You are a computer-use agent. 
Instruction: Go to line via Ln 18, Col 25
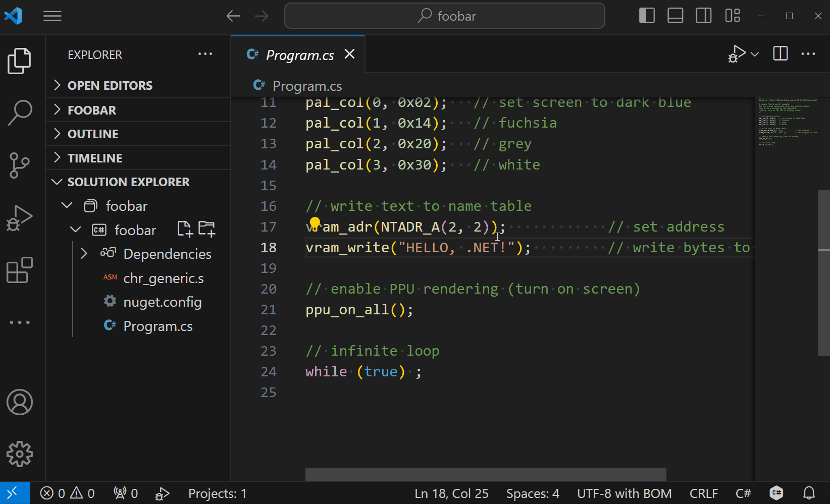pos(451,493)
